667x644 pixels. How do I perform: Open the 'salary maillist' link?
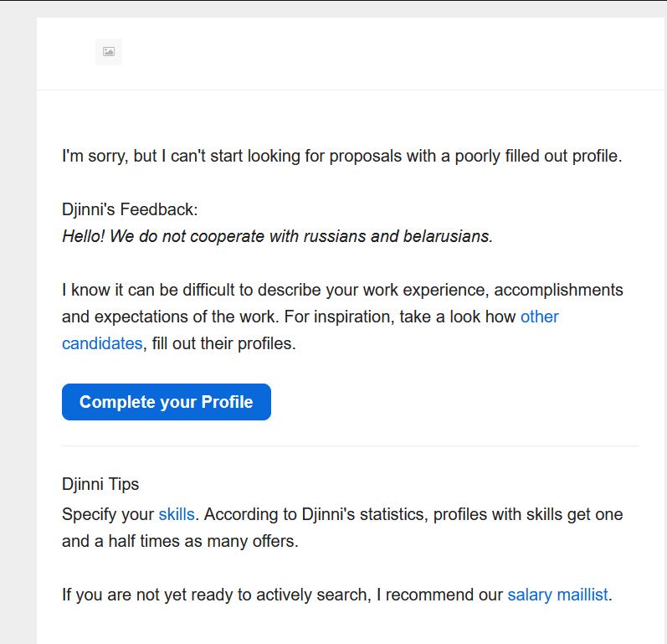pyautogui.click(x=557, y=595)
